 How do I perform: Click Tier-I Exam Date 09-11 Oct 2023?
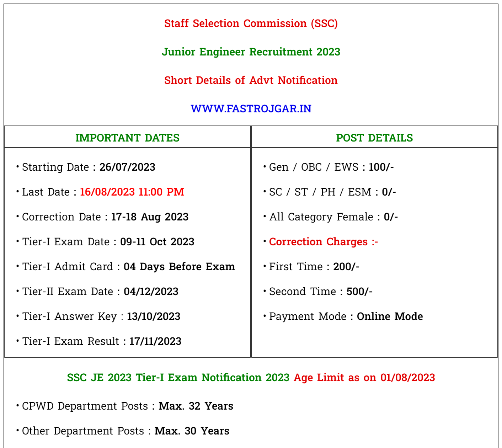click(x=108, y=242)
